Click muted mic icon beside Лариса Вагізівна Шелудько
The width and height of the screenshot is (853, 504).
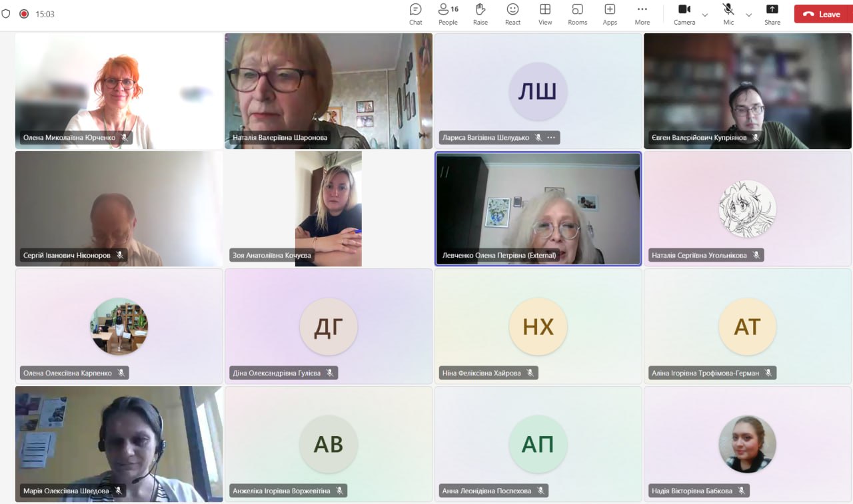coord(538,138)
